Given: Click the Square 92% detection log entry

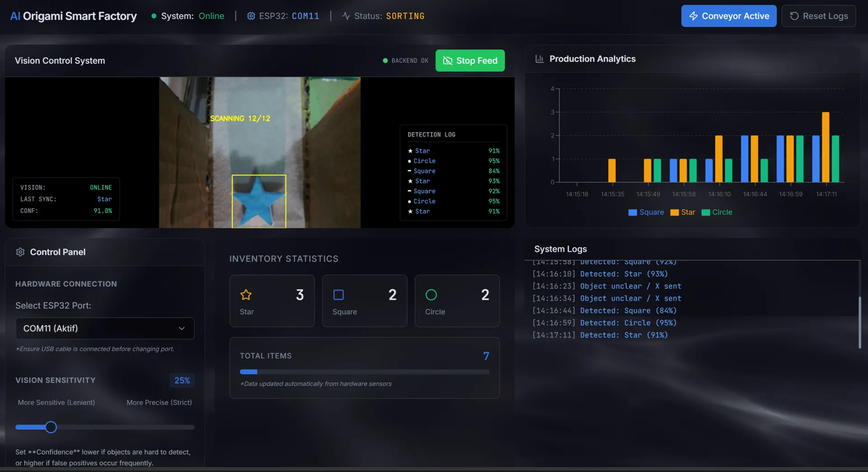Looking at the screenshot, I should (453, 191).
